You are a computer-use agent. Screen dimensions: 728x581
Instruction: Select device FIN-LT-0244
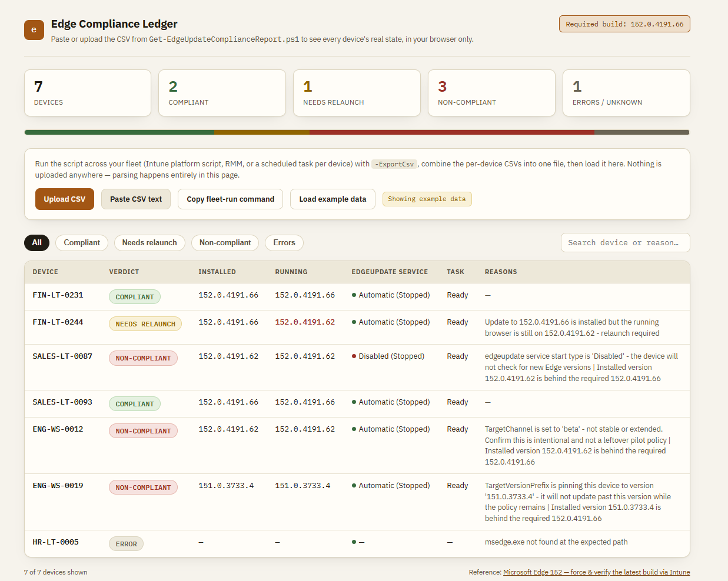pyautogui.click(x=58, y=322)
